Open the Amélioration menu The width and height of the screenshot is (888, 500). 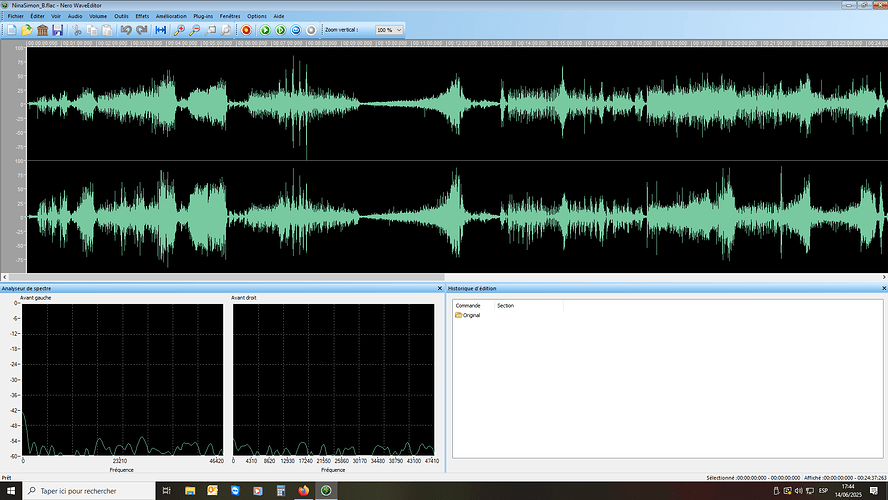click(x=171, y=16)
